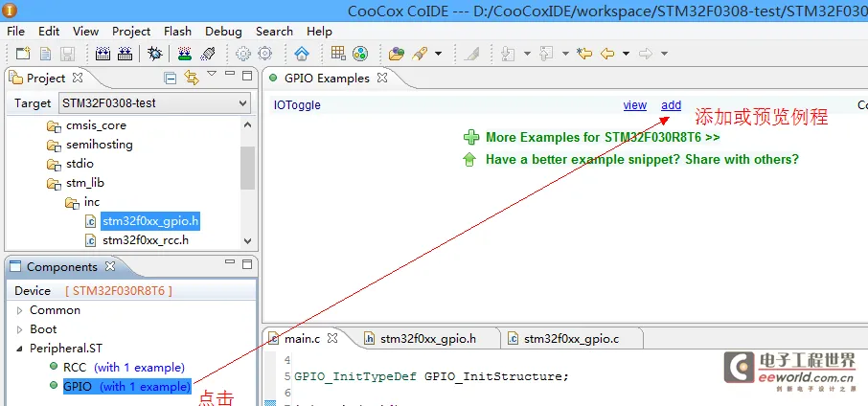The height and width of the screenshot is (406, 868).
Task: Click the New Project toolbar icon
Action: pyautogui.click(x=23, y=54)
